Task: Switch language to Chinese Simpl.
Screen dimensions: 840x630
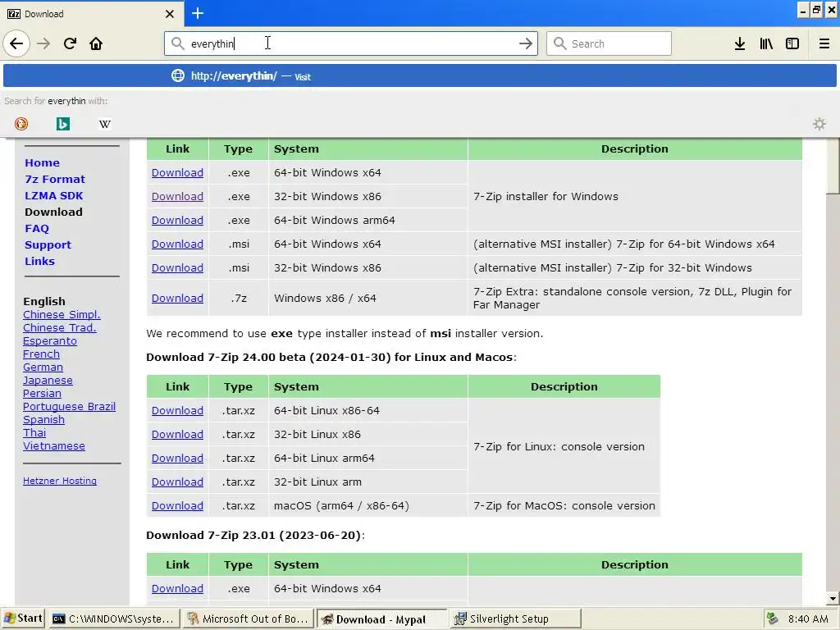Action: point(62,314)
